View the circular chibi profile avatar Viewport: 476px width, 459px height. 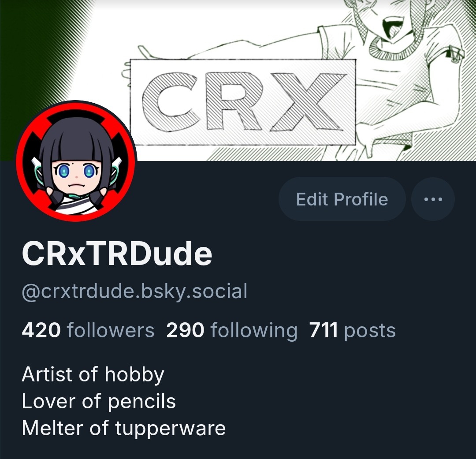(76, 161)
